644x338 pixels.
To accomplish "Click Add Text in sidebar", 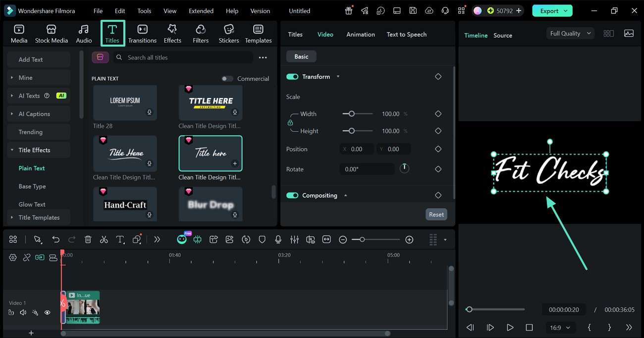I will [39, 59].
